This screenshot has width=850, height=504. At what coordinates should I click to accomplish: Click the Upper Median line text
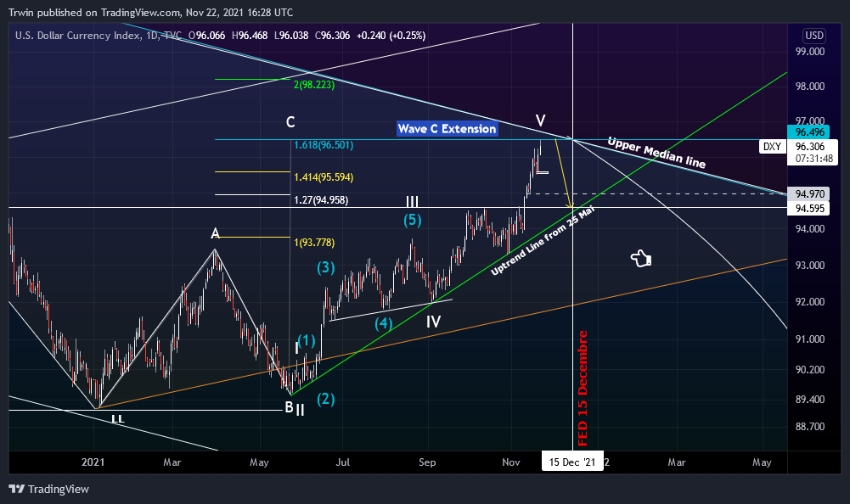(656, 153)
